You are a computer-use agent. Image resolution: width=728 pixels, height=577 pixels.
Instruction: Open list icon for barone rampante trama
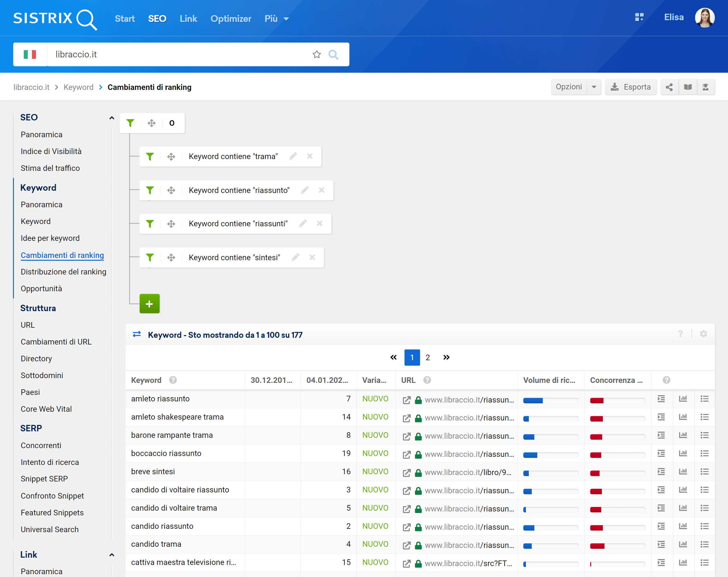pos(704,436)
